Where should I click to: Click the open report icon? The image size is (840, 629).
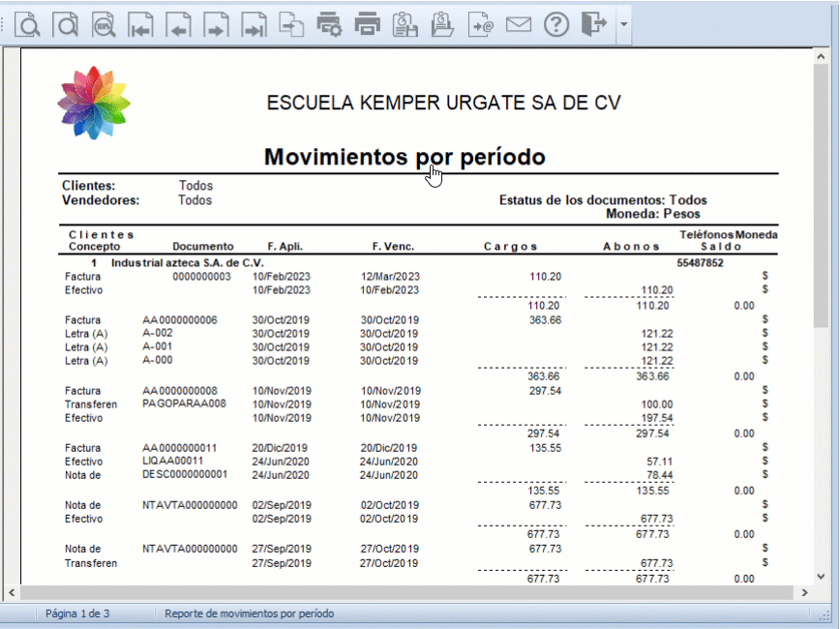(x=442, y=24)
